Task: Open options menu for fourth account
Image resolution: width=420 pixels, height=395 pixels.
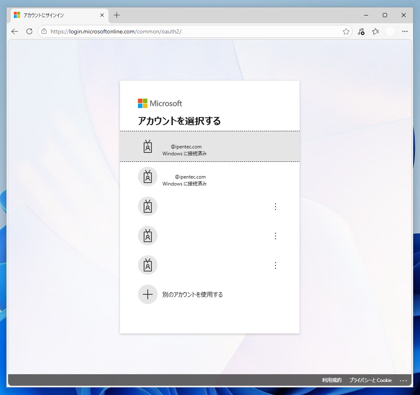Action: (x=275, y=236)
